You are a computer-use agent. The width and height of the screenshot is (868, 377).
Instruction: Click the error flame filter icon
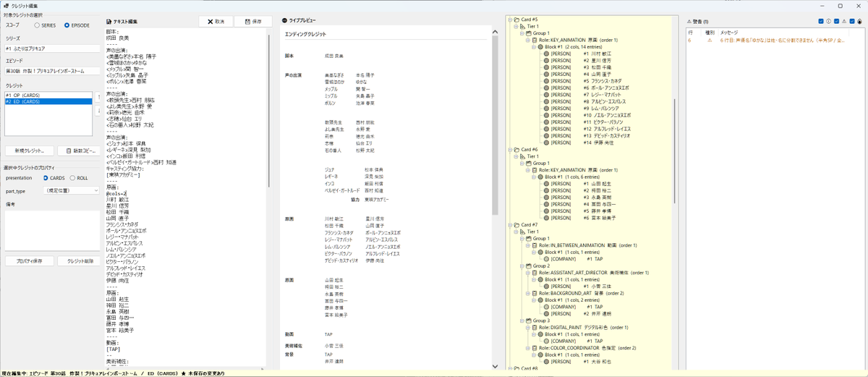pos(859,21)
